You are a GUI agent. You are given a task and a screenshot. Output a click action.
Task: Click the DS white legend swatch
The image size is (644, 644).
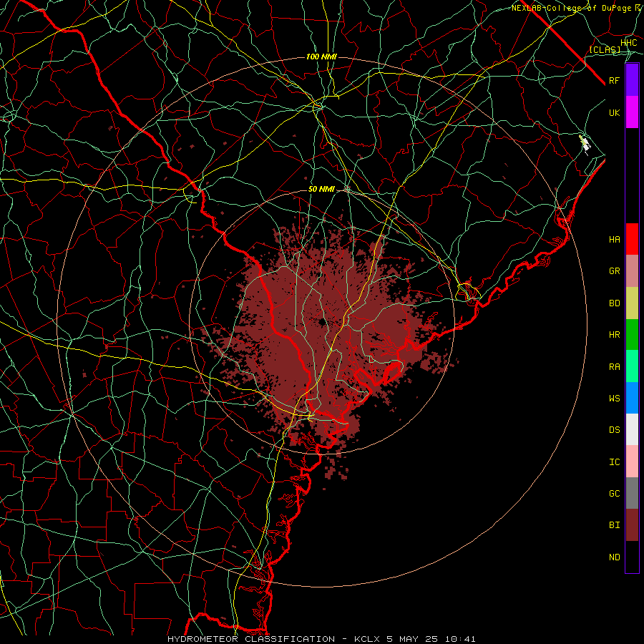[632, 429]
